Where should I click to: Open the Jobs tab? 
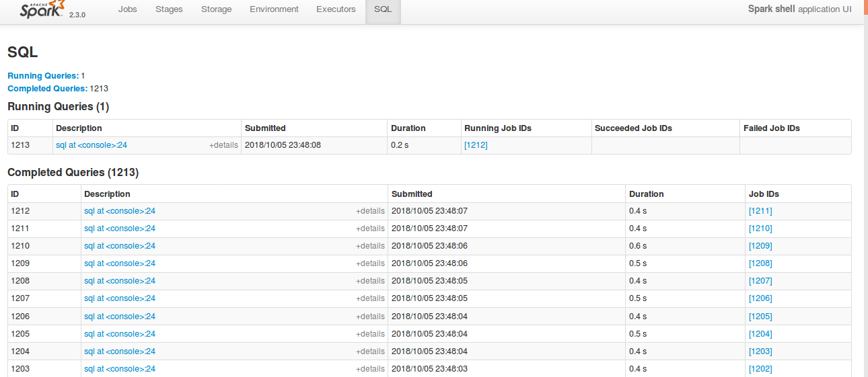point(128,9)
